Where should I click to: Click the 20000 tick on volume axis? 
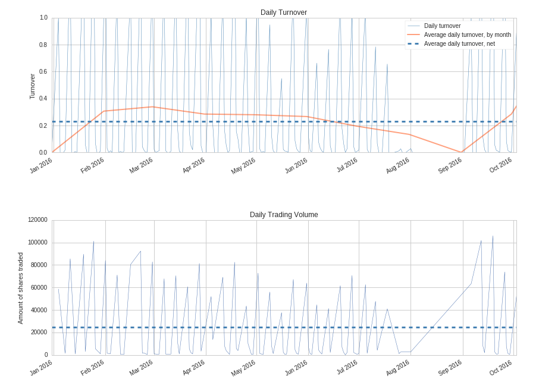click(39, 333)
